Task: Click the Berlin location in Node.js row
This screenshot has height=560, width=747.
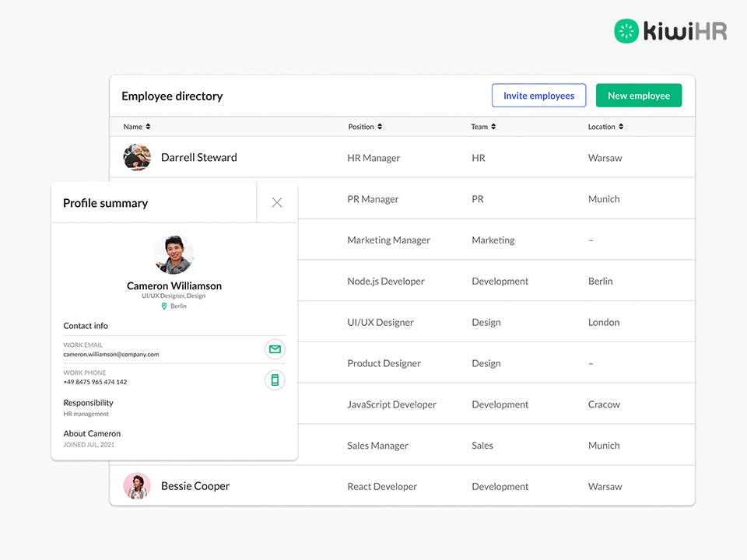Action: 600,282
